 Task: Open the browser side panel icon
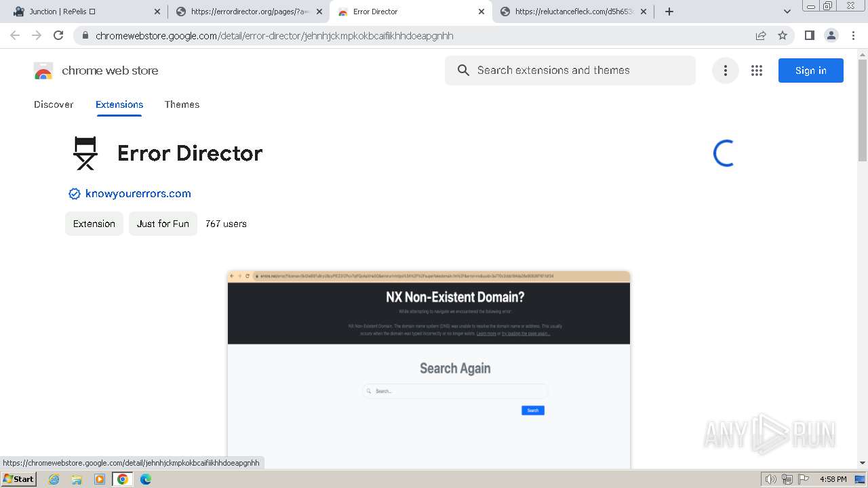809,35
